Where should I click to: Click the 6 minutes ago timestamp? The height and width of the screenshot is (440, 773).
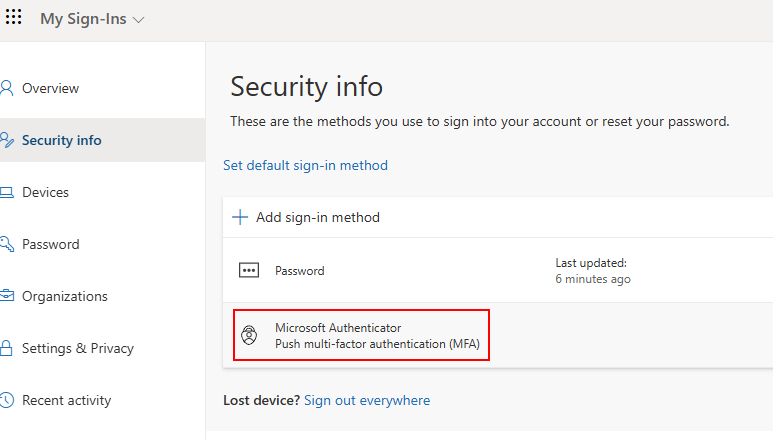point(593,279)
